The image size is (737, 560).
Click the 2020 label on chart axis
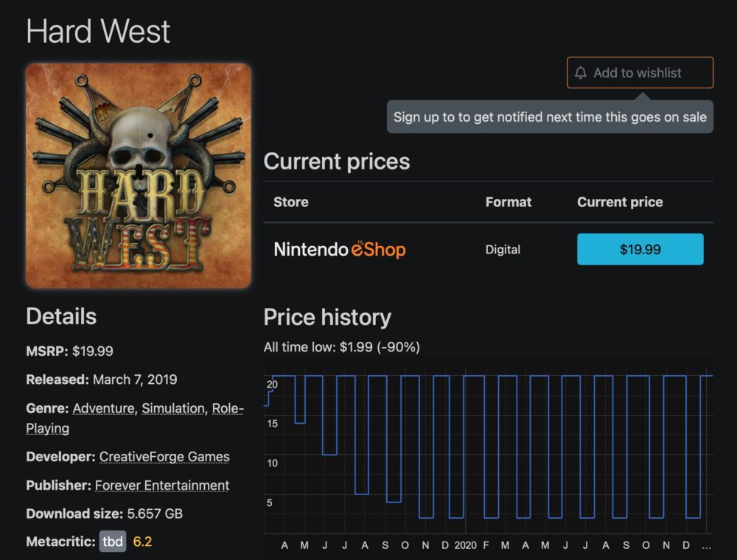click(465, 545)
